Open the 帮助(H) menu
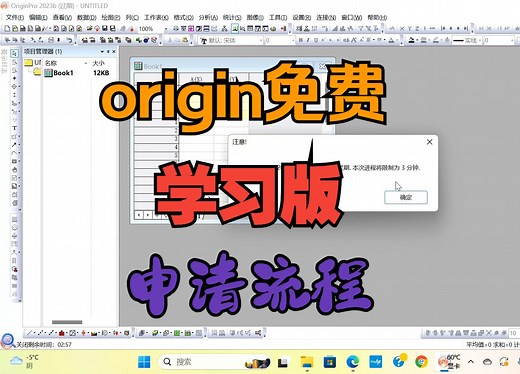The width and height of the screenshot is (520, 374). pos(377,17)
